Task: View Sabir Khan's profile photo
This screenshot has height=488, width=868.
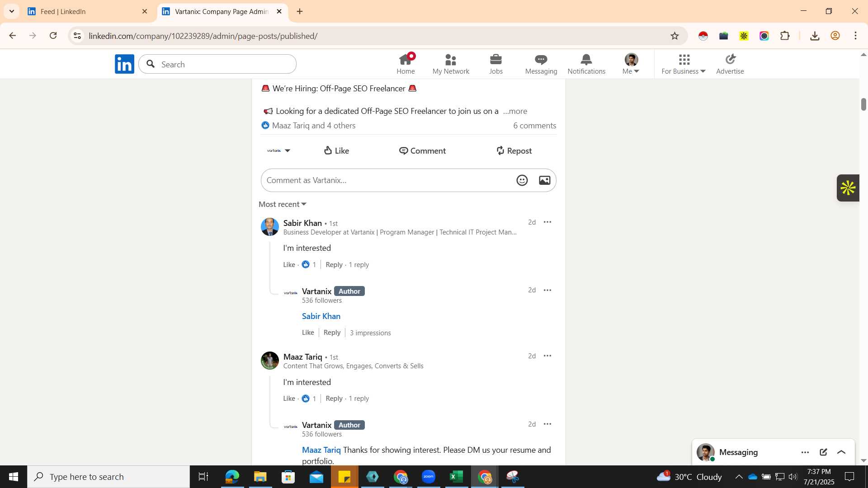Action: (x=270, y=227)
